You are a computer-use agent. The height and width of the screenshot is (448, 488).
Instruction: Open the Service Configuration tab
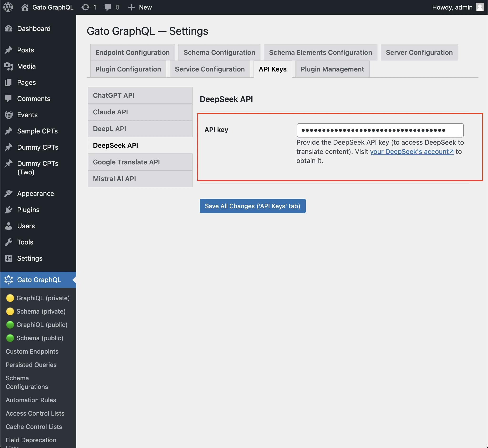[x=210, y=69]
